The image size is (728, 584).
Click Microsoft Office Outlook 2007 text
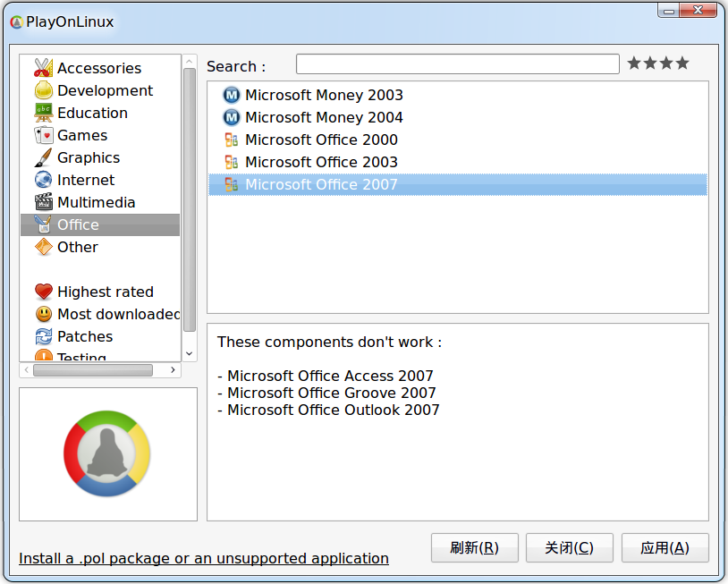pos(334,410)
